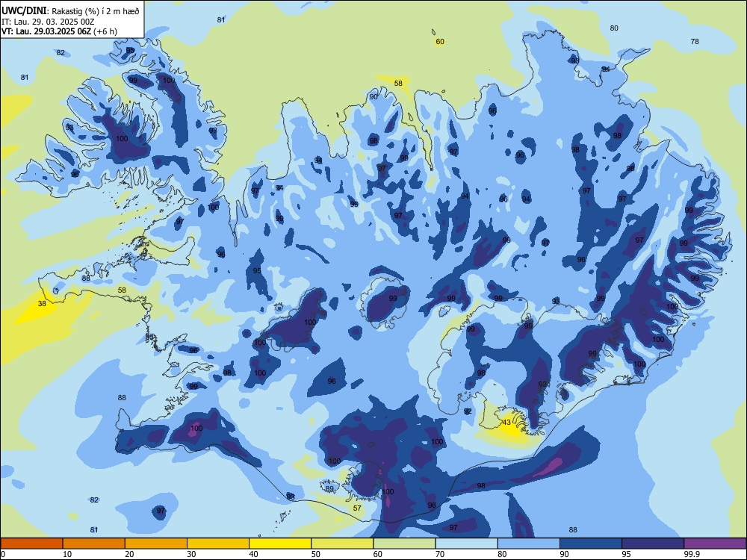
Task: Click the humidity value 90 on the north coast
Action: click(373, 96)
